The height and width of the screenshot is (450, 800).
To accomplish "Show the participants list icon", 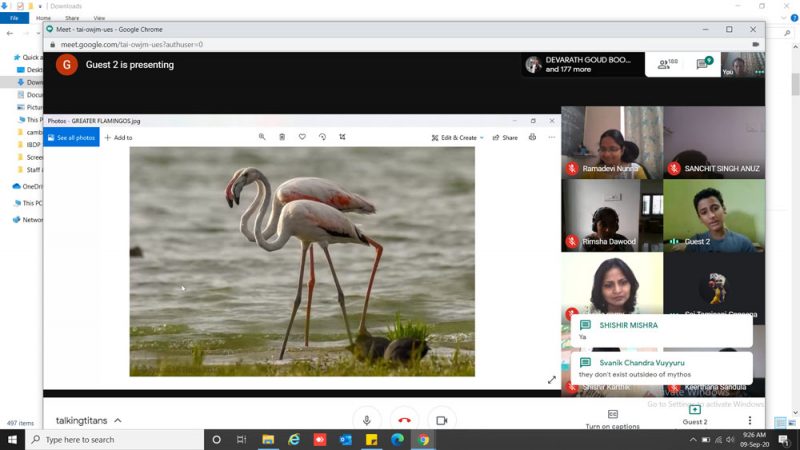I will click(x=664, y=64).
